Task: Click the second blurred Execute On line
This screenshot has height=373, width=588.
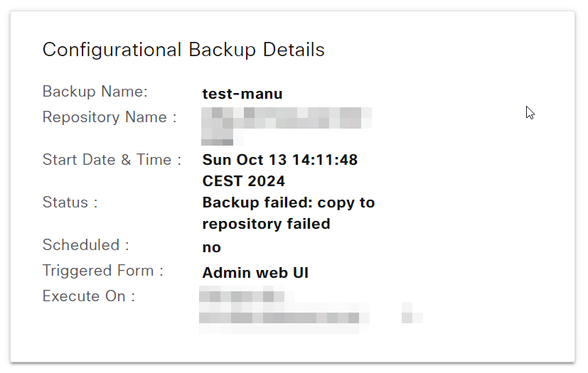Action: tap(284, 318)
